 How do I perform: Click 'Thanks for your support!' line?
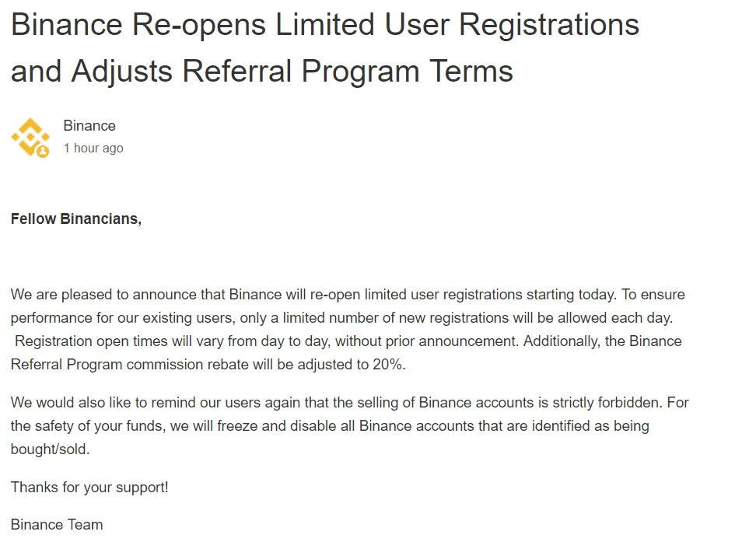(x=89, y=488)
